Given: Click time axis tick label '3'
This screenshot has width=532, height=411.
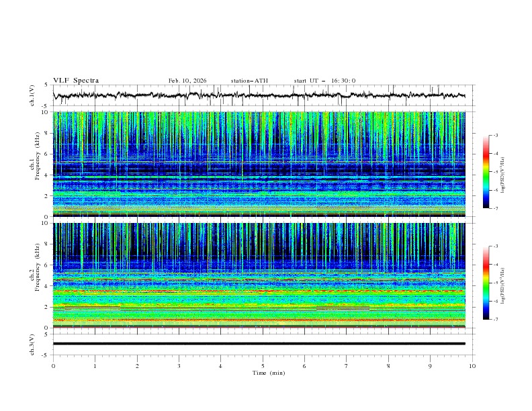Looking at the screenshot, I should coord(179,366).
